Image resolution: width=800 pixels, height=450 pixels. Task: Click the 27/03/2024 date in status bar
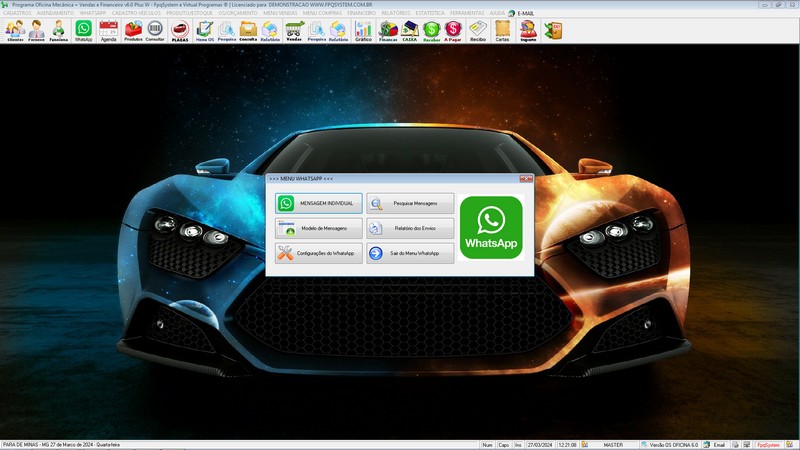(540, 445)
